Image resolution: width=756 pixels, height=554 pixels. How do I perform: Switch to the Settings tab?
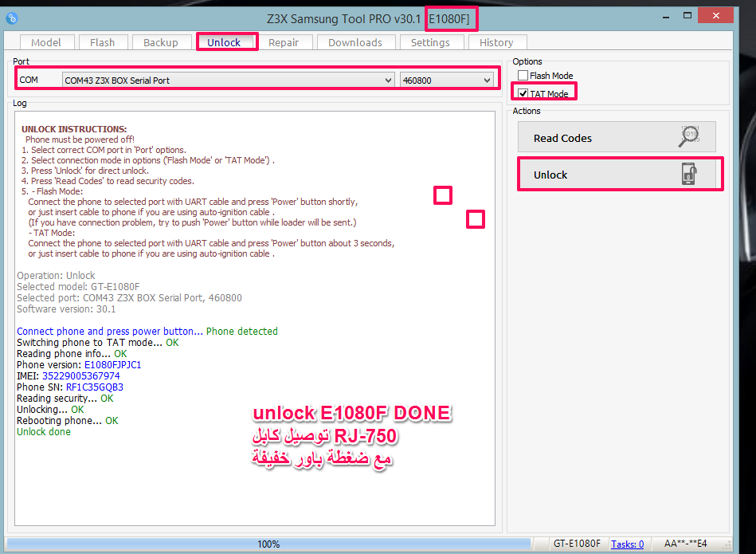[430, 42]
